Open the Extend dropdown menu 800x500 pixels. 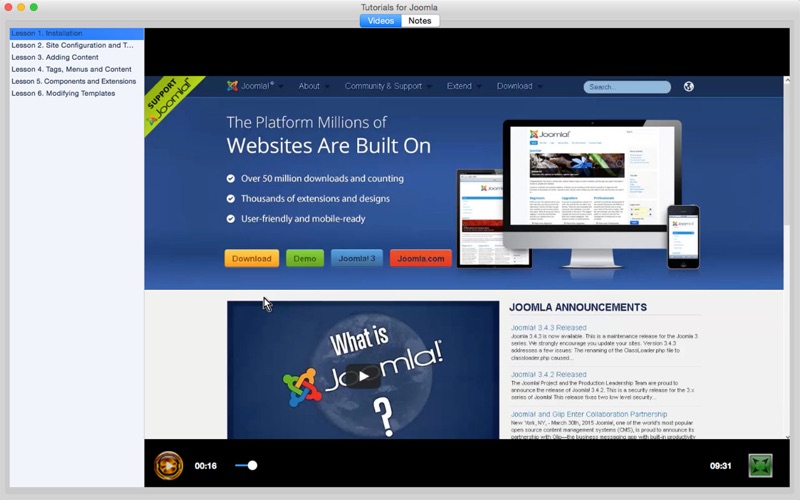464,86
